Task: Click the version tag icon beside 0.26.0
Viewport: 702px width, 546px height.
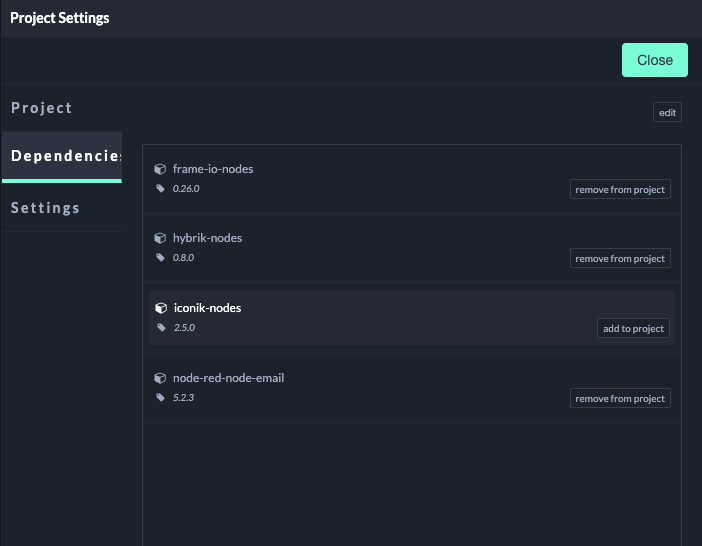Action: (x=160, y=188)
